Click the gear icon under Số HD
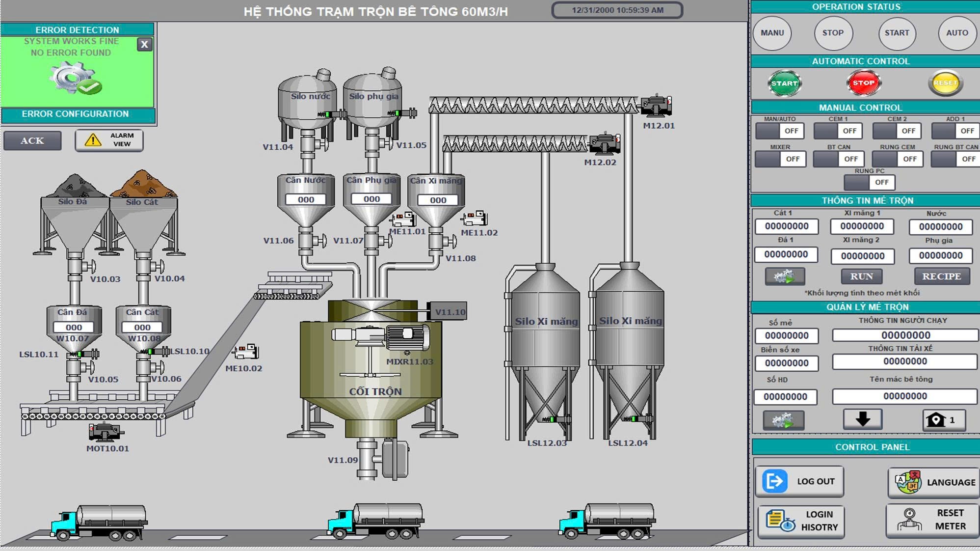Viewport: 980px width, 551px height. pos(783,420)
